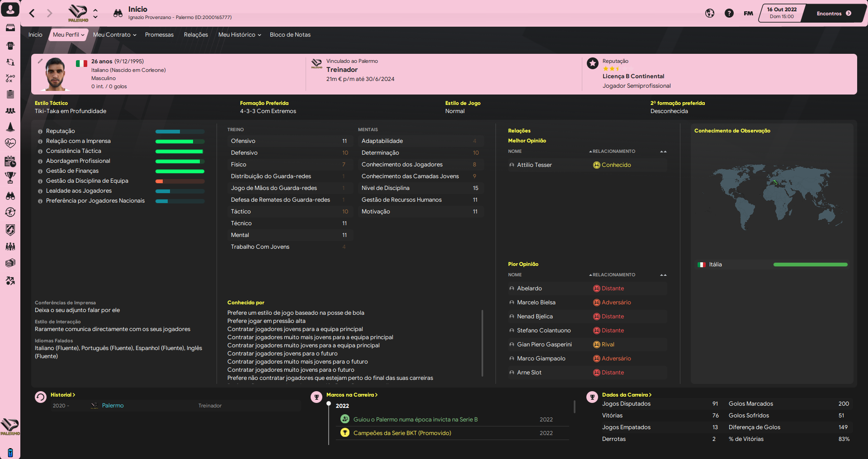The height and width of the screenshot is (459, 868).
Task: Open the scouting binoculars icon in sidebar
Action: pyautogui.click(x=10, y=196)
